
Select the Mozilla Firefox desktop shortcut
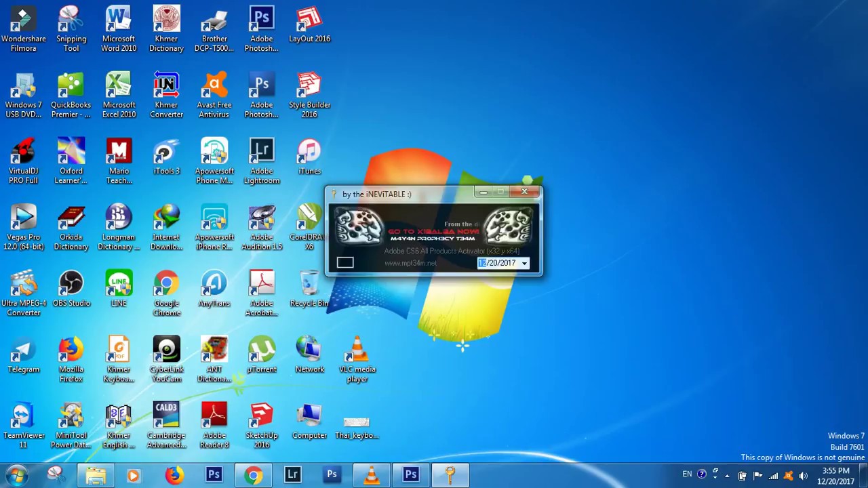71,360
